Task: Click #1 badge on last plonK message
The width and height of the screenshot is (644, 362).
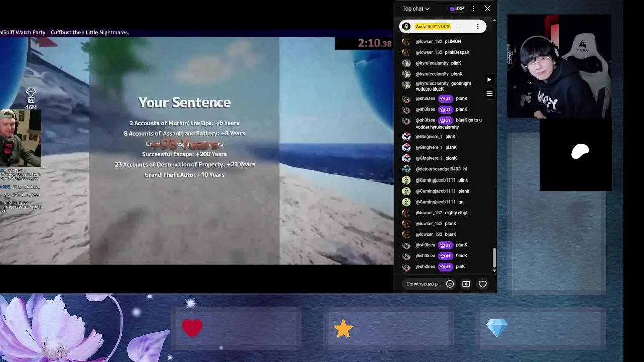Action: pyautogui.click(x=445, y=245)
